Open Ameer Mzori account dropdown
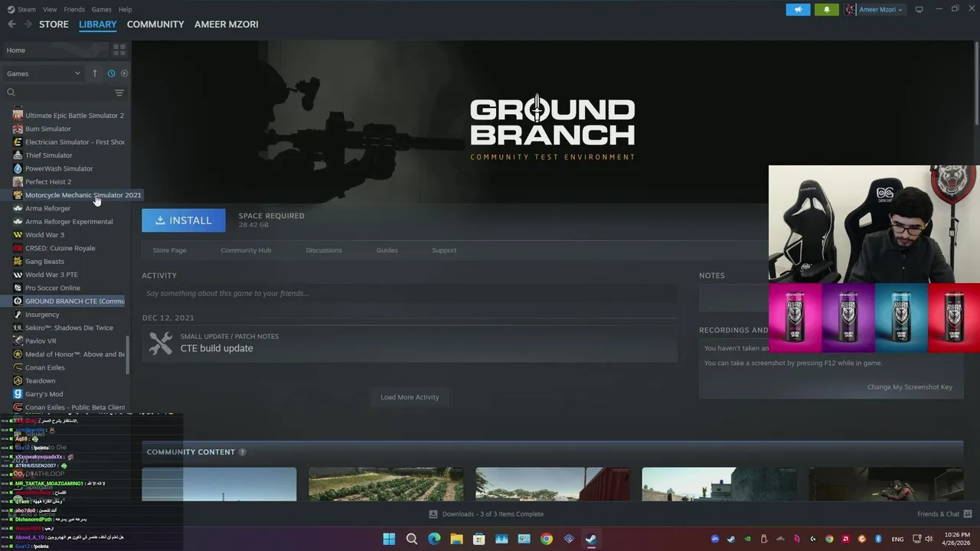The height and width of the screenshot is (551, 980). 874,10
